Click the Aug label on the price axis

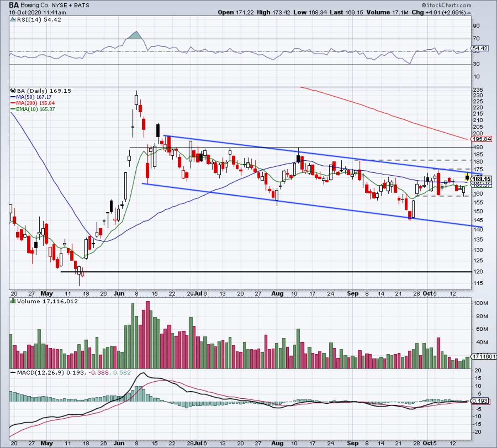277,293
